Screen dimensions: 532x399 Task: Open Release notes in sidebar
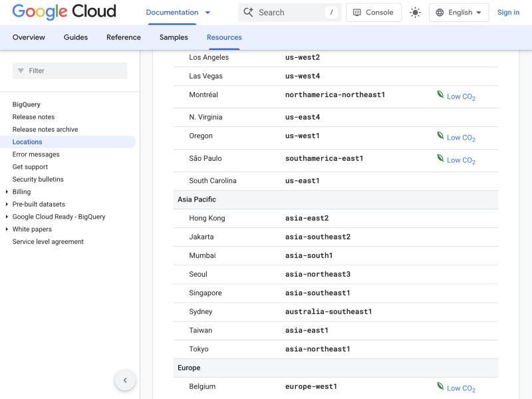point(34,117)
